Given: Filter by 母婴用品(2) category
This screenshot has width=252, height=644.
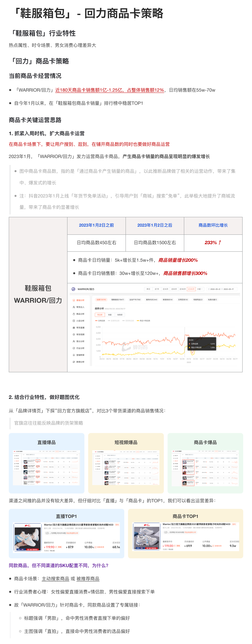Looking at the screenshot, I should click(198, 299).
